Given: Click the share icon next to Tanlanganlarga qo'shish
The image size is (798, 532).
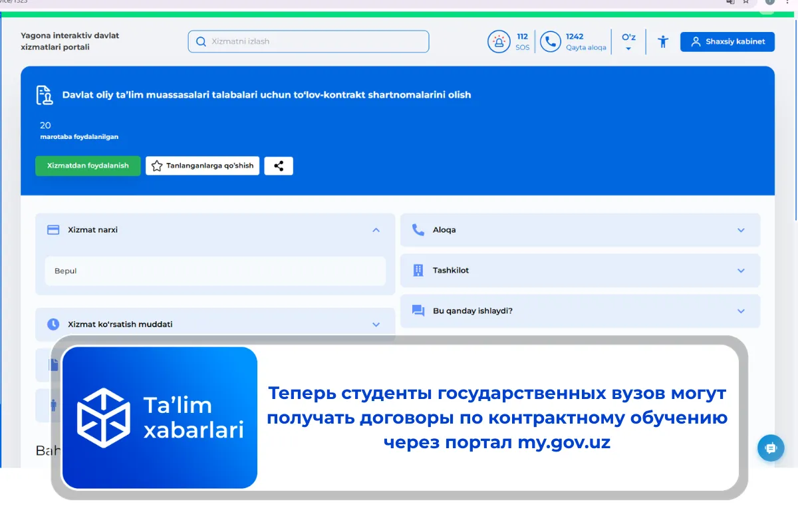Looking at the screenshot, I should (279, 166).
